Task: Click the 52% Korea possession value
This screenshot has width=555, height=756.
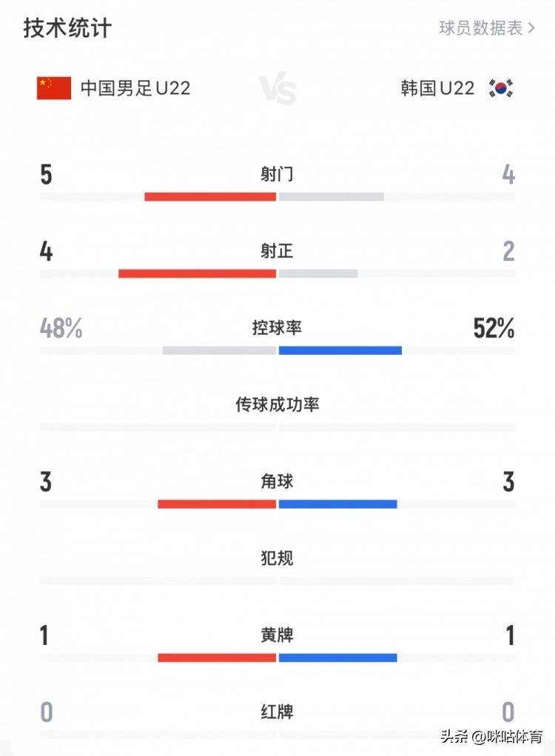Action: [494, 328]
